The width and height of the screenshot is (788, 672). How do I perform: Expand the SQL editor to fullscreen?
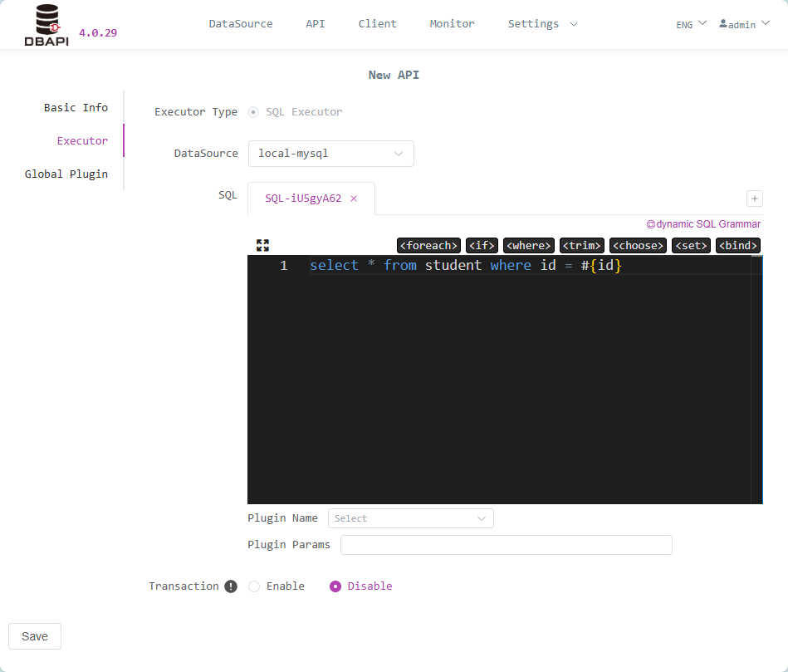click(x=262, y=245)
